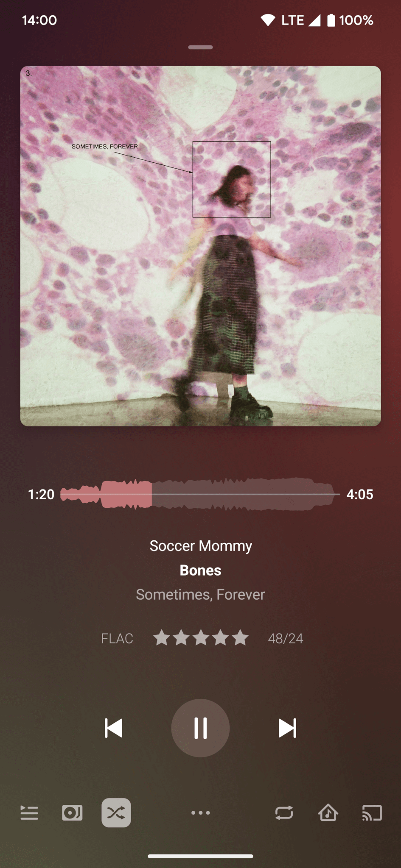401x868 pixels.
Task: Set rating to three stars
Action: tap(201, 637)
